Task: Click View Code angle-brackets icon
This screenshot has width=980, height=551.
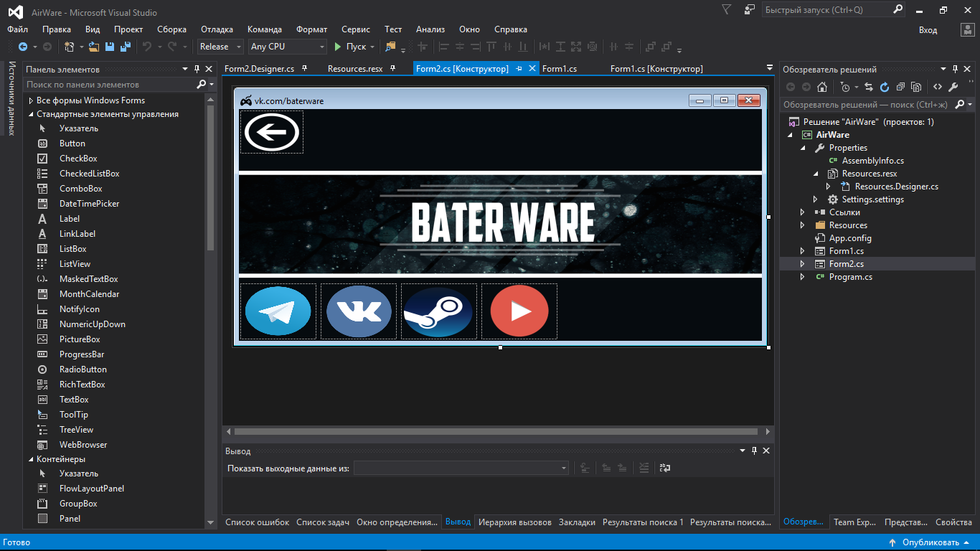Action: click(x=937, y=87)
